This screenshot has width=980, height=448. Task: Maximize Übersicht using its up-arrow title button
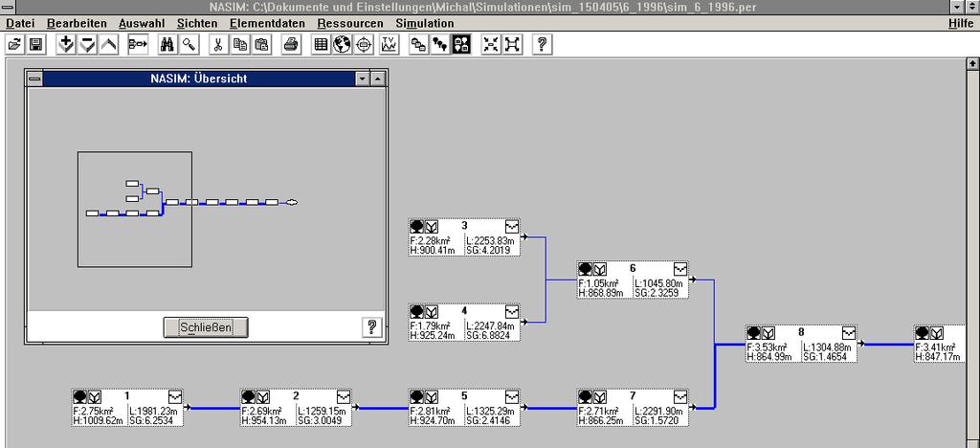click(378, 78)
